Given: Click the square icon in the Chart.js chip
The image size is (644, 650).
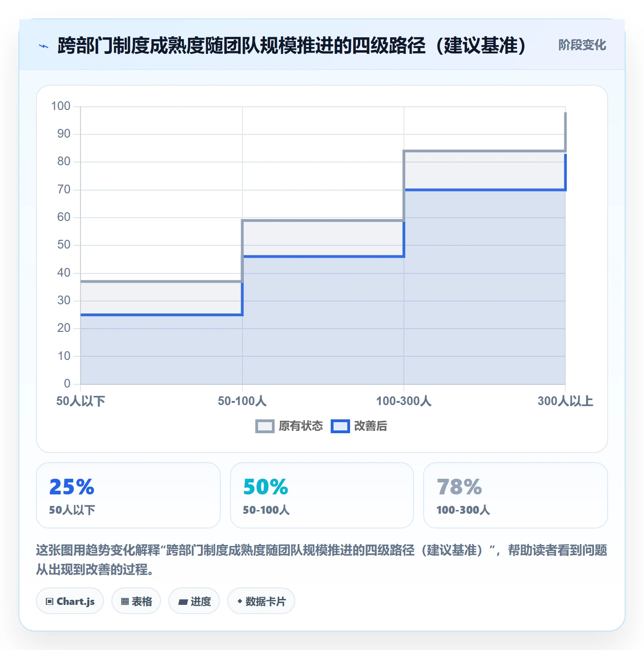Looking at the screenshot, I should 50,601.
